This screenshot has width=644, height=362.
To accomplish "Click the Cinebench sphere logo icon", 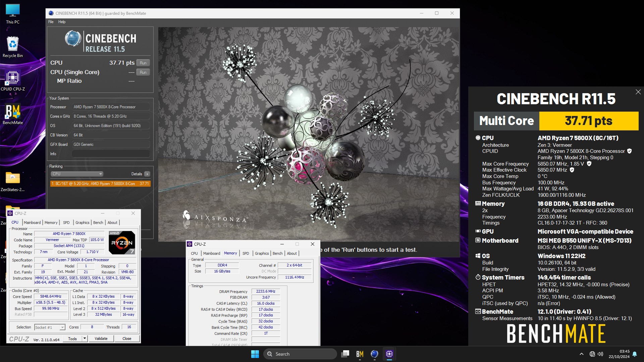I will tap(73, 38).
